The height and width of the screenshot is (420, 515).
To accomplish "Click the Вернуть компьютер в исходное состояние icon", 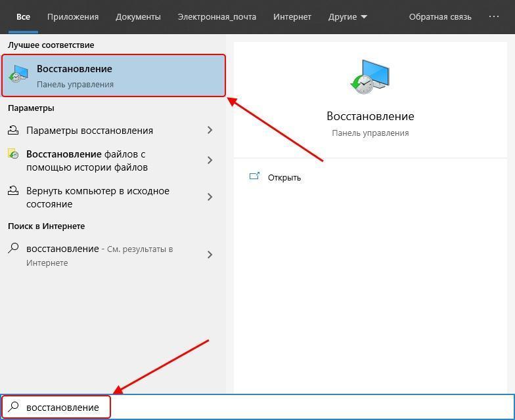I will click(x=13, y=190).
